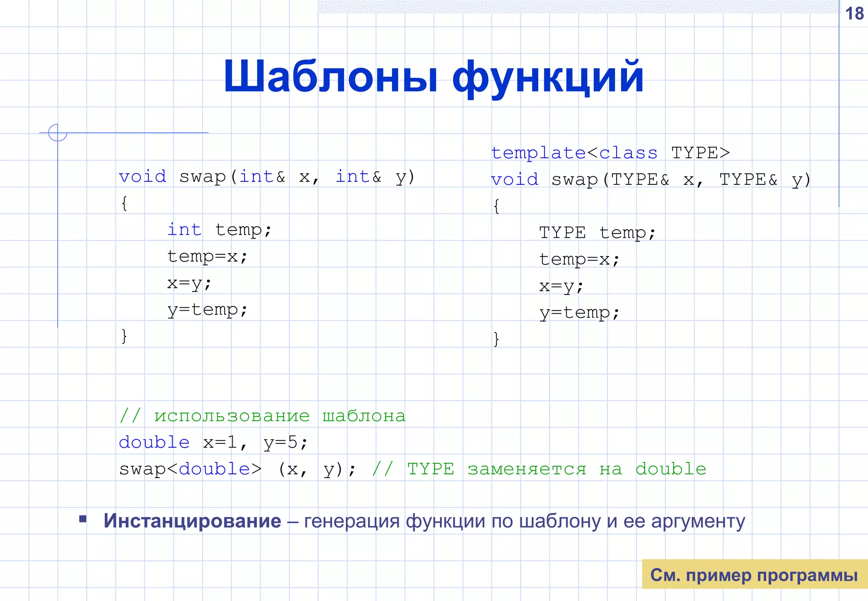Viewport: 868px width, 601px height.
Task: Click 'swap<double> (x, y);' call
Action: 238,470
